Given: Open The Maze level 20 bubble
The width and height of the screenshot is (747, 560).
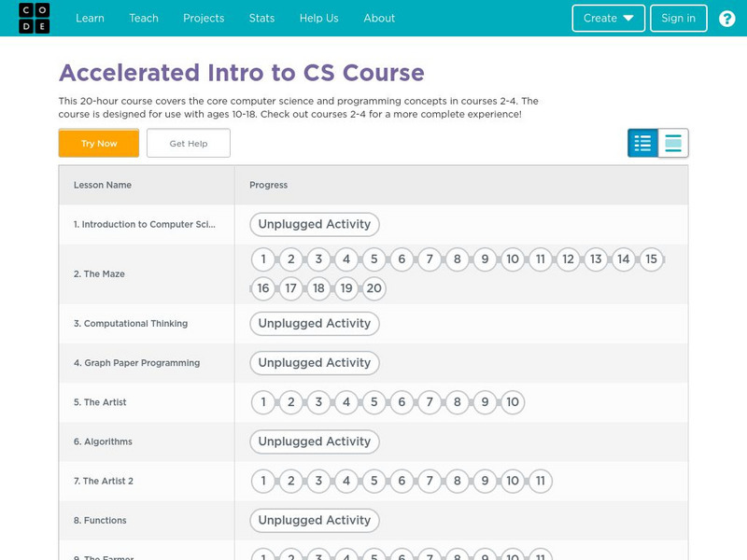Looking at the screenshot, I should tap(373, 288).
